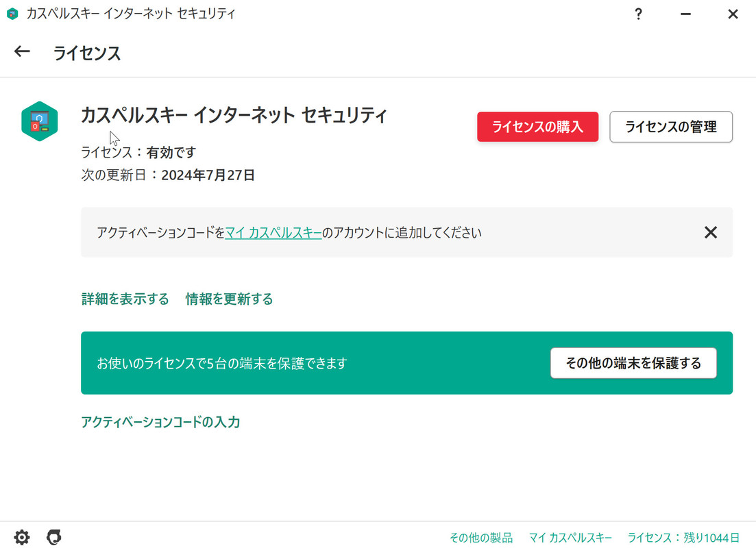This screenshot has width=756, height=548.
Task: Open the support headset icon
Action: pyautogui.click(x=54, y=537)
